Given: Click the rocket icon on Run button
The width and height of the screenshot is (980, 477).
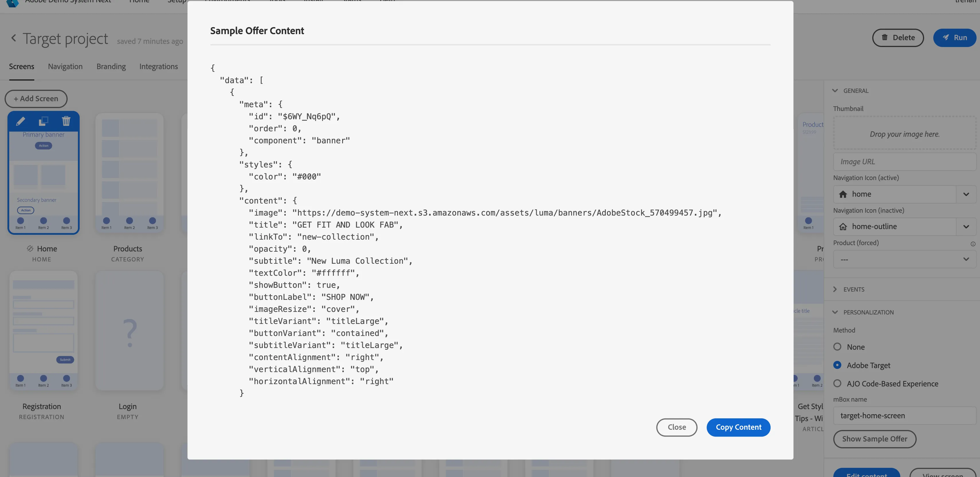Looking at the screenshot, I should pos(946,38).
